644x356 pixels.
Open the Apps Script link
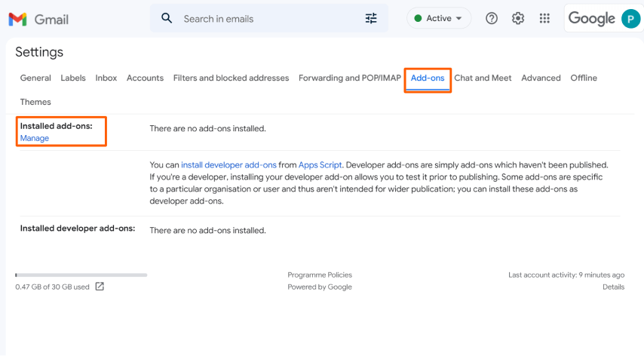(320, 165)
